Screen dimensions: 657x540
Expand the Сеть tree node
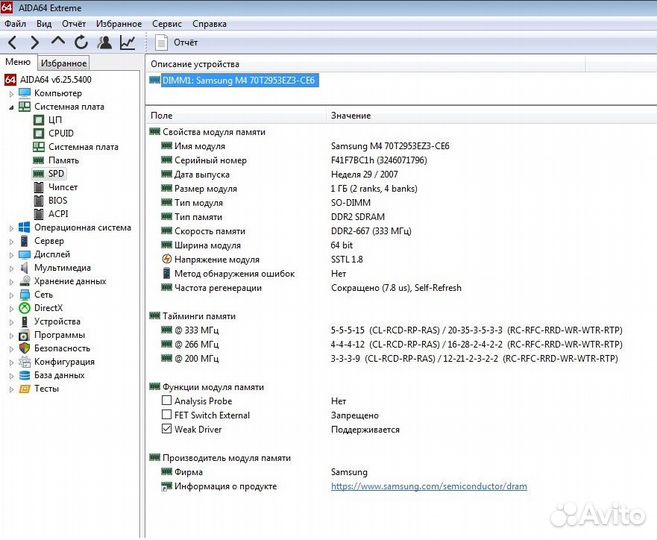pyautogui.click(x=12, y=295)
